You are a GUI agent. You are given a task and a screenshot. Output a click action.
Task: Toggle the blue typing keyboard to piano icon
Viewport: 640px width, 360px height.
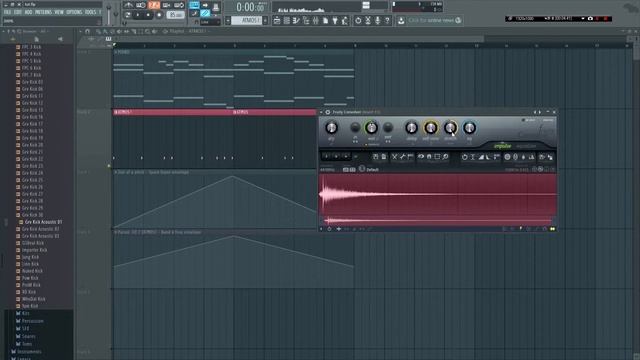[x=194, y=5]
